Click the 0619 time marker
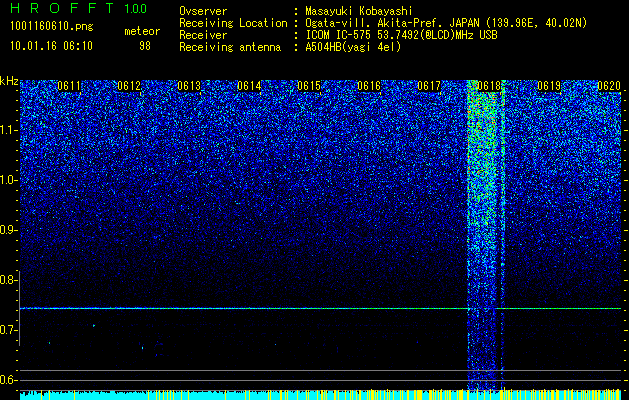 pos(549,86)
